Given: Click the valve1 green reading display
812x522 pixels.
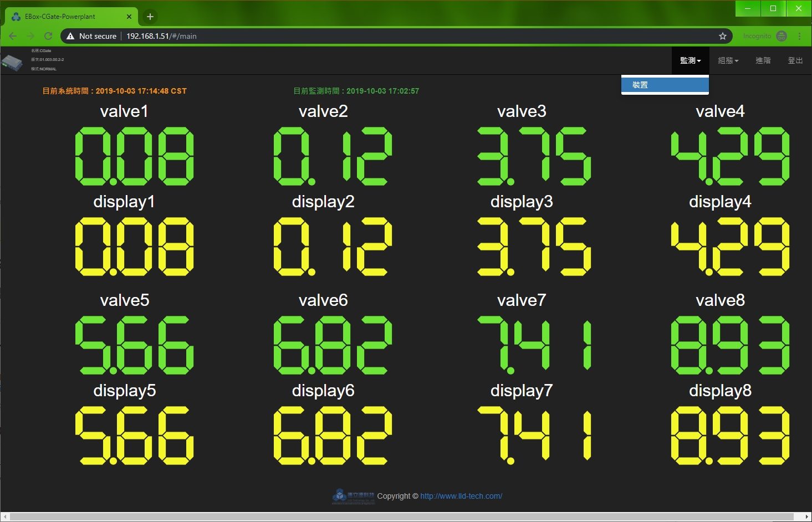Looking at the screenshot, I should pos(135,156).
